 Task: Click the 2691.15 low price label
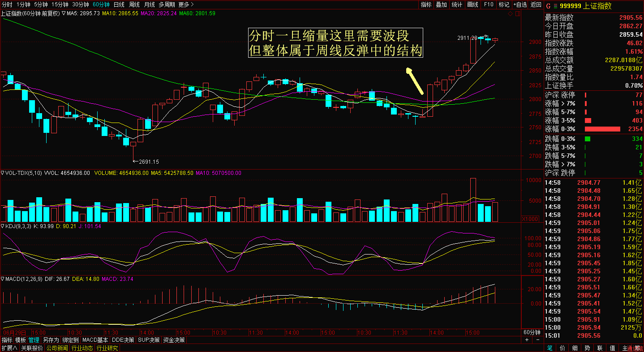pyautogui.click(x=149, y=162)
